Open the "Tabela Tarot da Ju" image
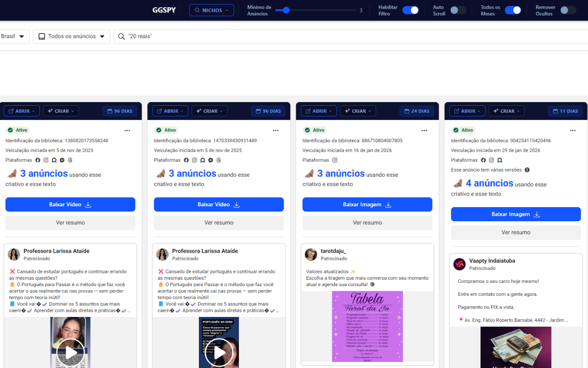This screenshot has width=588, height=368. pos(367,327)
